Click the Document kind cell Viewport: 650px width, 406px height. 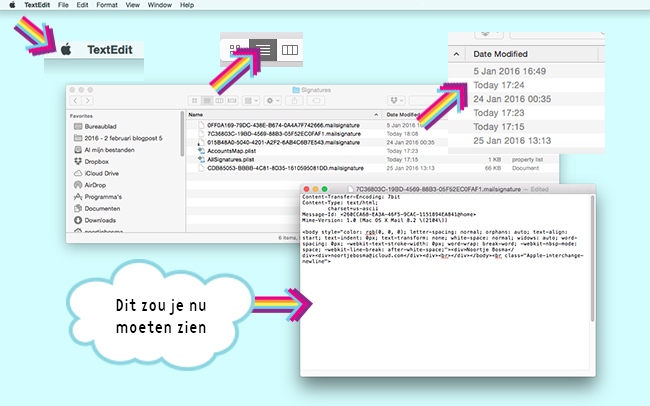coord(525,168)
